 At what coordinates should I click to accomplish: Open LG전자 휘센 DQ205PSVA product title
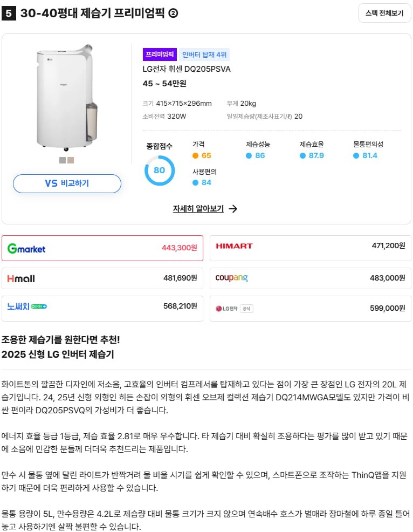coord(187,69)
